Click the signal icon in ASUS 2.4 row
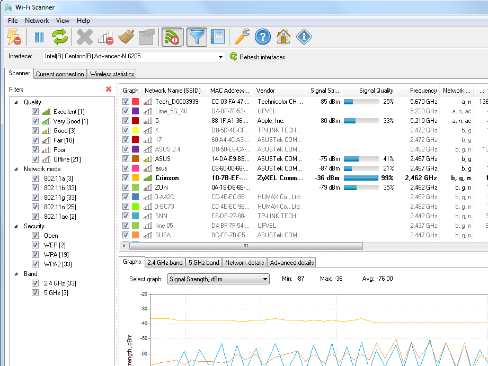Screen dimensions: 488x366 (x=148, y=149)
